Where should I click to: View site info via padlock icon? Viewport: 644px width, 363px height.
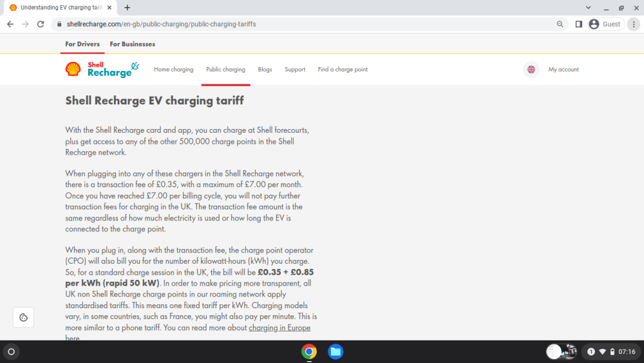click(x=59, y=25)
